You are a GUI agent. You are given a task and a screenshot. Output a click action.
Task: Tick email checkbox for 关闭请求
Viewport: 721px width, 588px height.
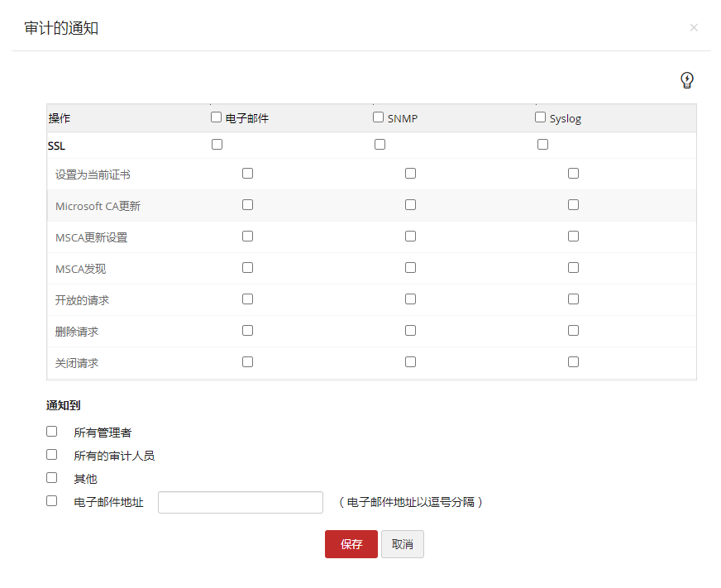(248, 362)
